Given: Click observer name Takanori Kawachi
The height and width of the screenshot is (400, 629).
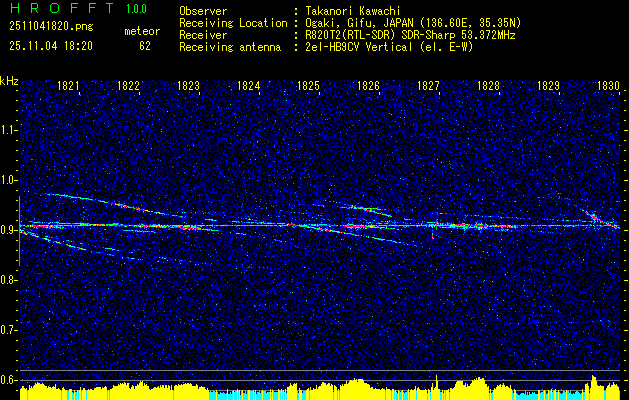Looking at the screenshot, I should 353,11.
